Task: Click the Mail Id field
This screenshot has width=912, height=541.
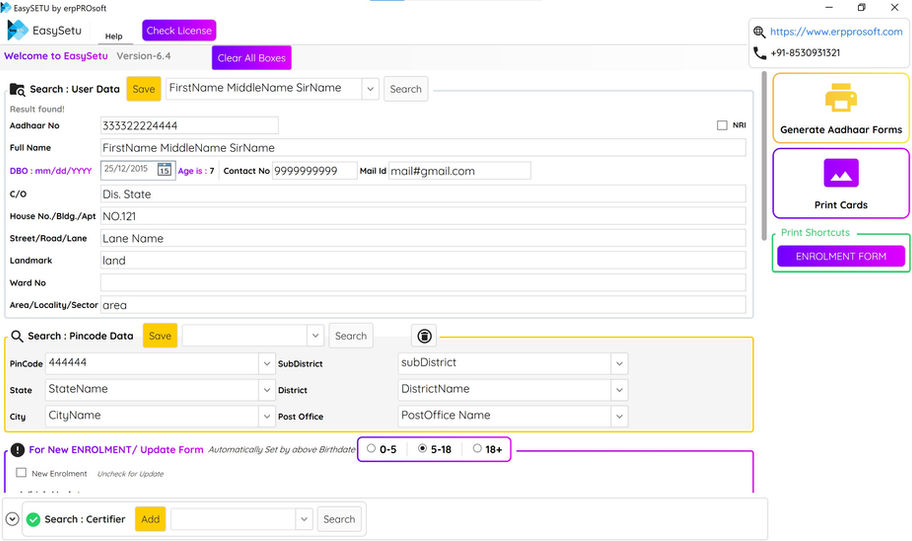Action: (x=459, y=171)
